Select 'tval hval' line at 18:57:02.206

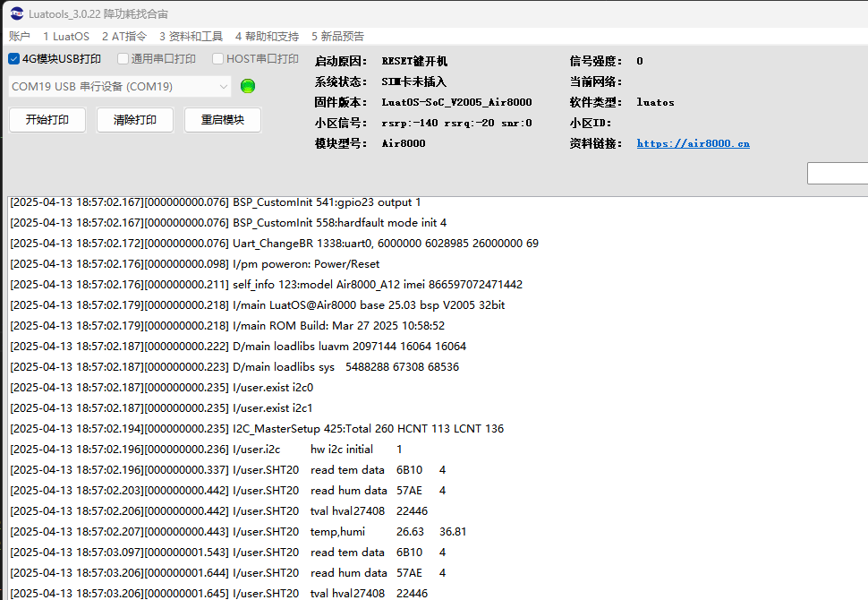219,510
